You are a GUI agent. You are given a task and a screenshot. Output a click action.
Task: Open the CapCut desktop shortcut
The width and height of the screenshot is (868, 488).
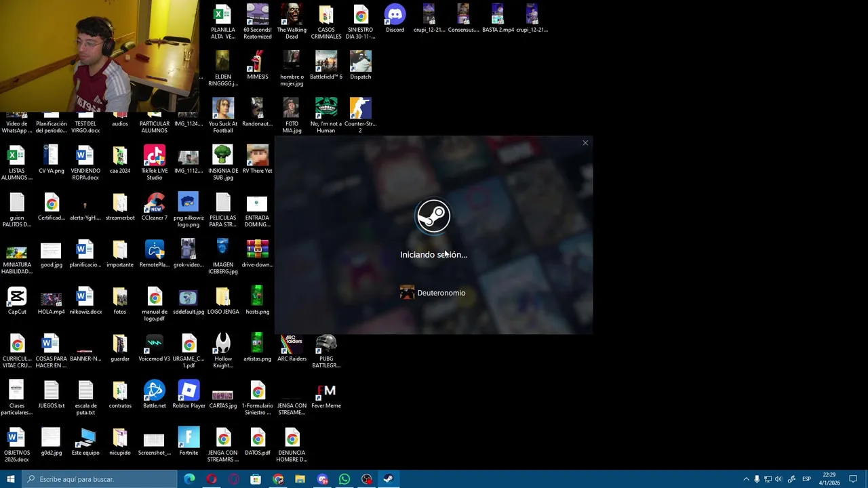[17, 301]
